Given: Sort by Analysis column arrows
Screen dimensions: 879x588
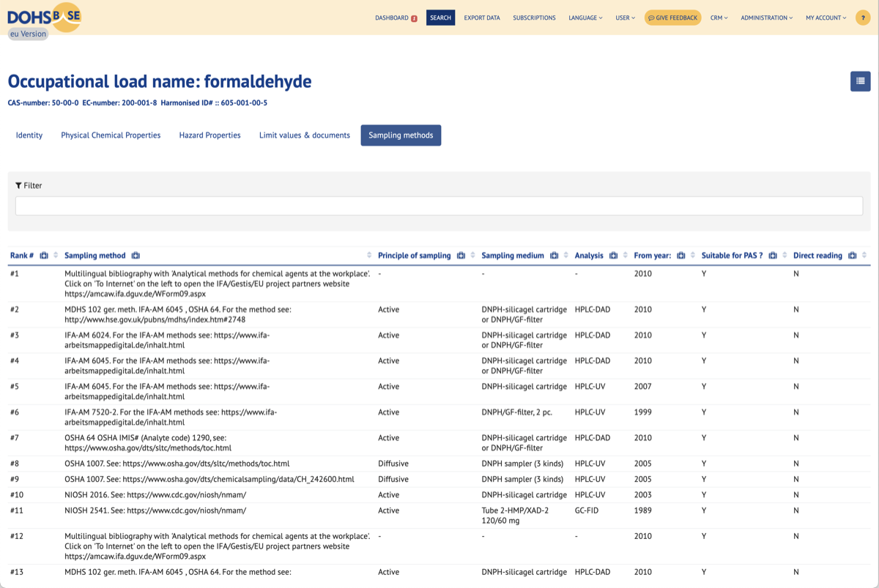Looking at the screenshot, I should point(625,256).
